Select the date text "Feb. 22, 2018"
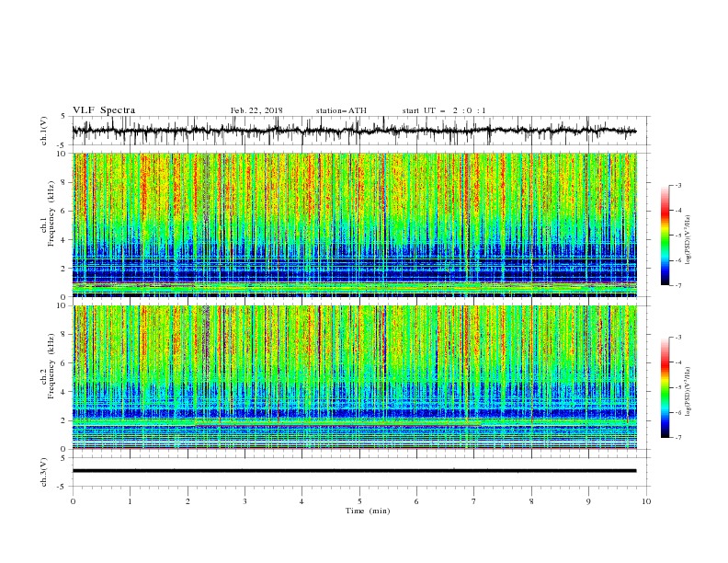728x563 pixels. pyautogui.click(x=256, y=110)
